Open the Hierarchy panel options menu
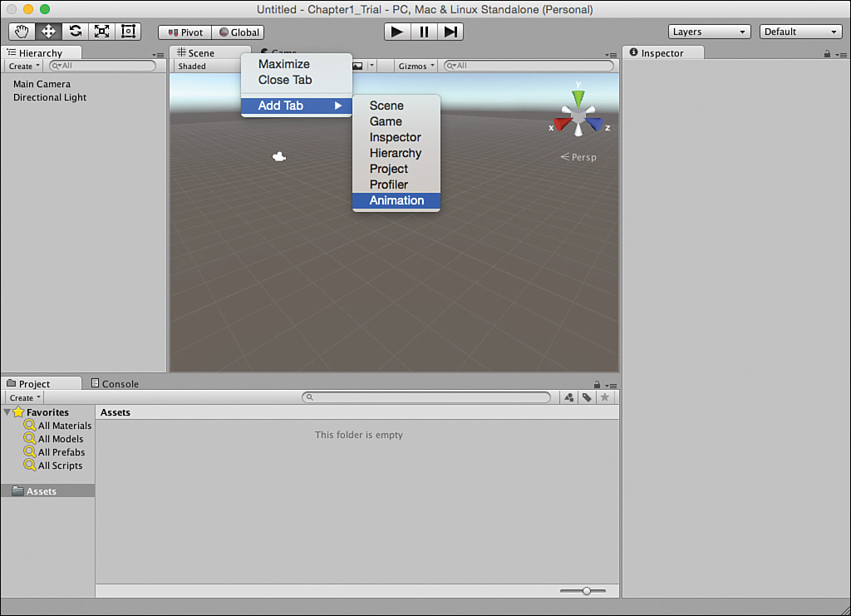851x616 pixels. [x=158, y=55]
